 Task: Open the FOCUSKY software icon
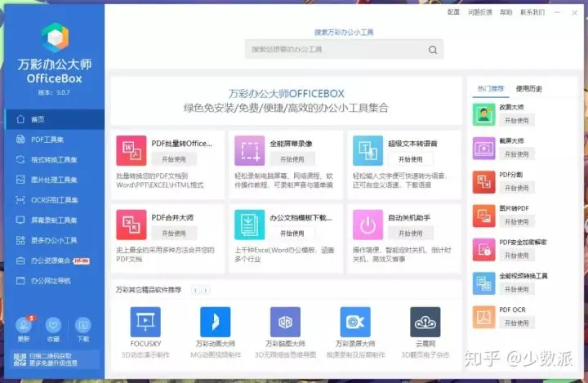tap(145, 322)
